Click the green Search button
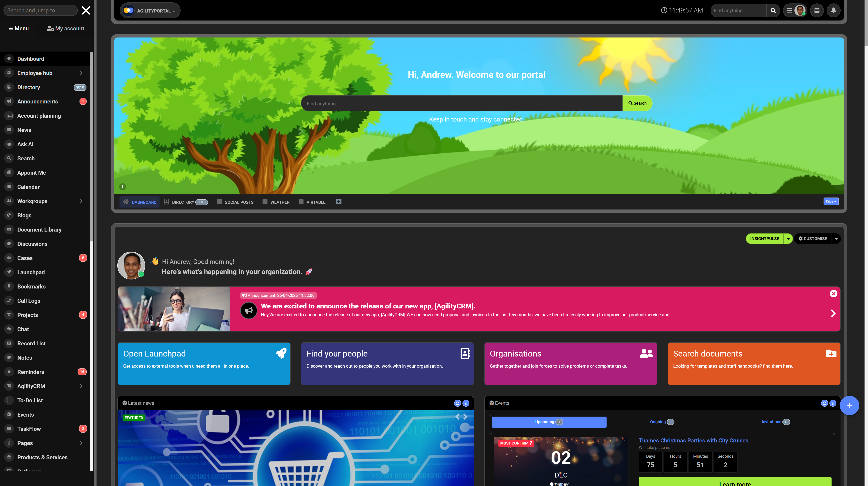Image resolution: width=868 pixels, height=486 pixels. [x=637, y=103]
